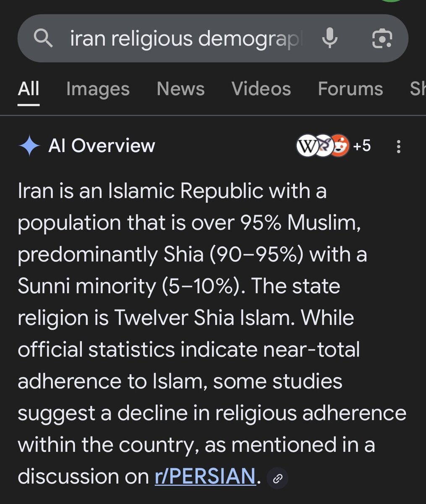Switch to the News tab
Screen dimensions: 426x504
tap(180, 89)
